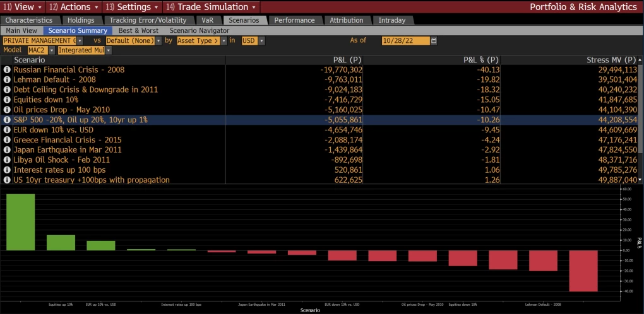Open the MAC2 model dropdown
644x314 pixels.
(x=52, y=50)
